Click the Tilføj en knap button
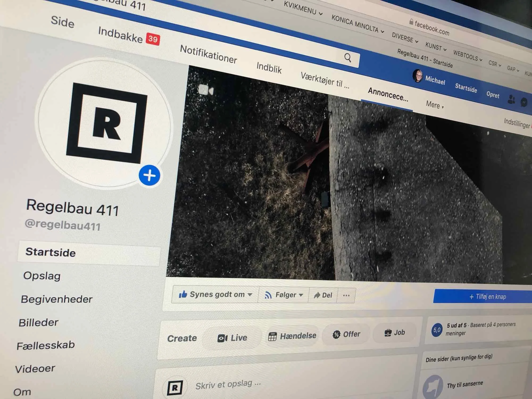532x399 pixels. coord(487,296)
